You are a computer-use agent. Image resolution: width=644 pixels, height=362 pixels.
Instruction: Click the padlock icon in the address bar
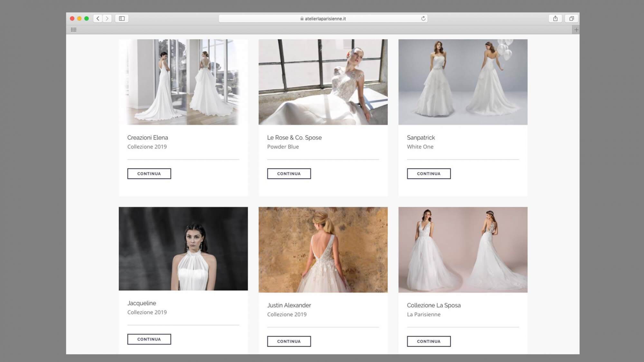click(x=302, y=19)
